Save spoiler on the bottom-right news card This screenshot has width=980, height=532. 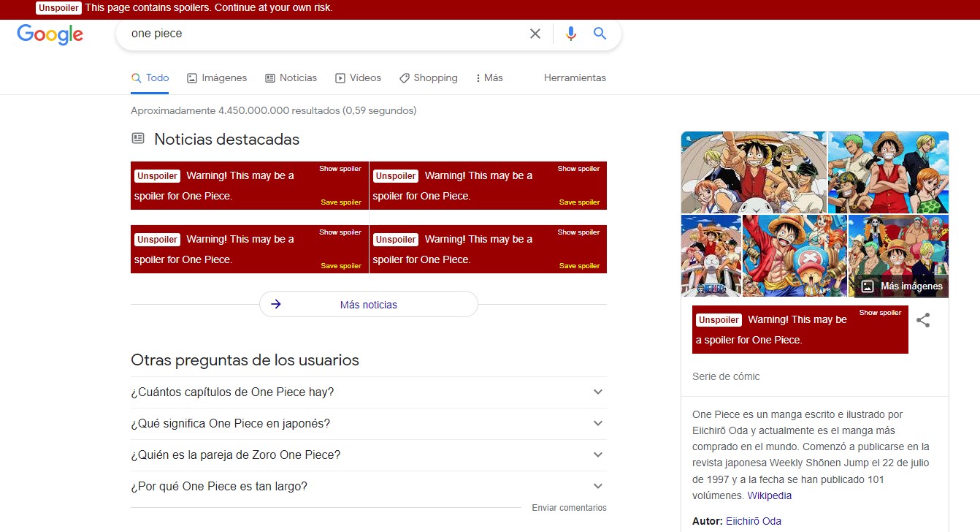(580, 266)
